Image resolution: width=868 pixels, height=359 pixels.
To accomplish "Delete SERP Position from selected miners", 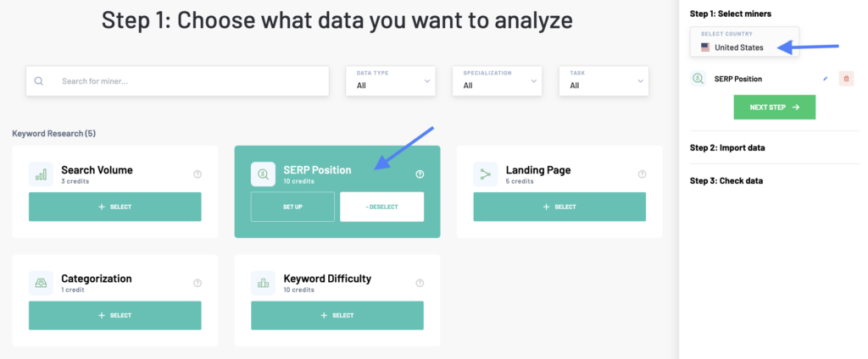I will 846,79.
